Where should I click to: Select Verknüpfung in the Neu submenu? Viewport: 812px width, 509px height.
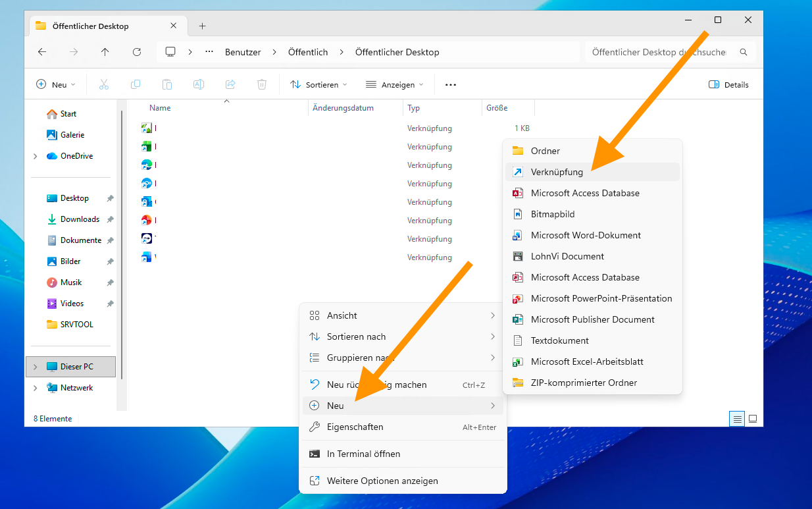[x=557, y=172]
